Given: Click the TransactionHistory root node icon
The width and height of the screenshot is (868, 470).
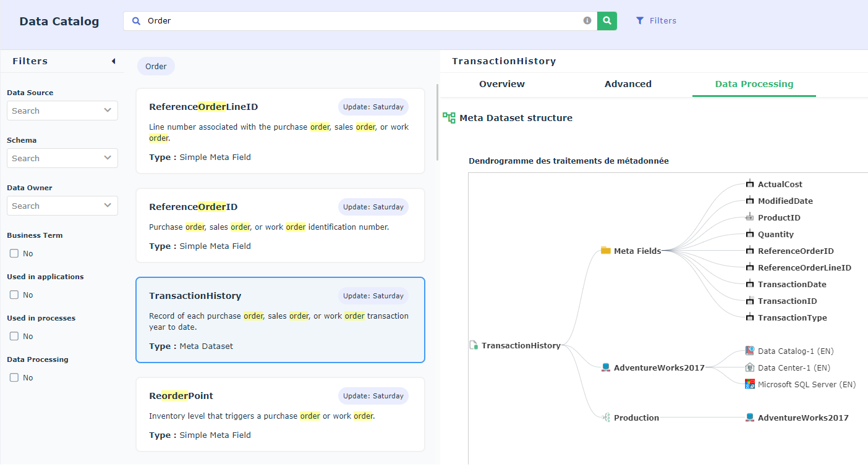Looking at the screenshot, I should point(474,345).
